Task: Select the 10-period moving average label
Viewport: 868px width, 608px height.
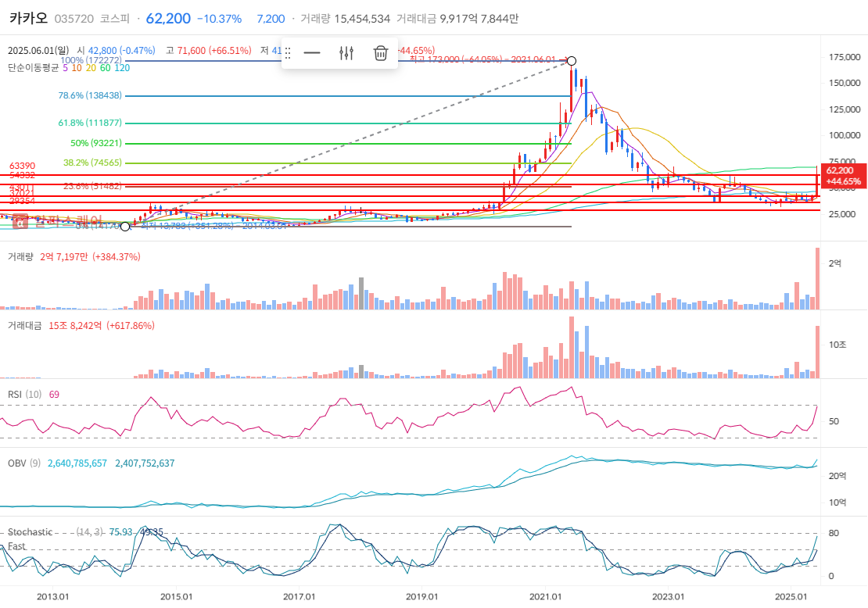Action: coord(77,68)
